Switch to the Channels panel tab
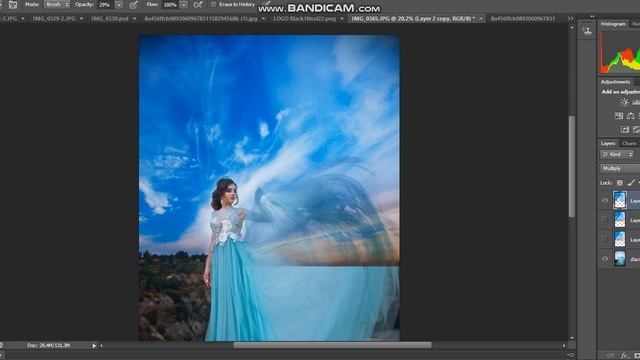This screenshot has width=640, height=360. pyautogui.click(x=629, y=144)
